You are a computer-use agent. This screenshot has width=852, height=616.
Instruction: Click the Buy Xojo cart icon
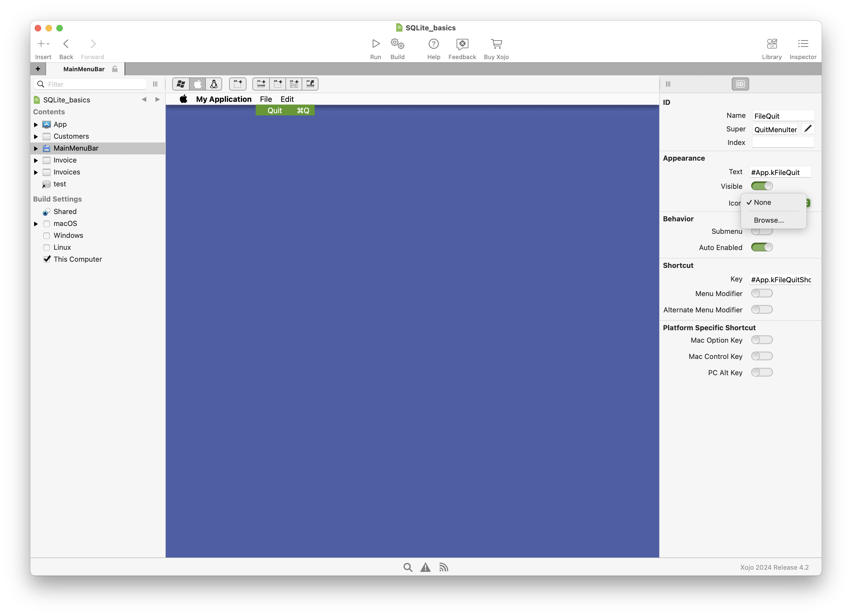tap(496, 44)
